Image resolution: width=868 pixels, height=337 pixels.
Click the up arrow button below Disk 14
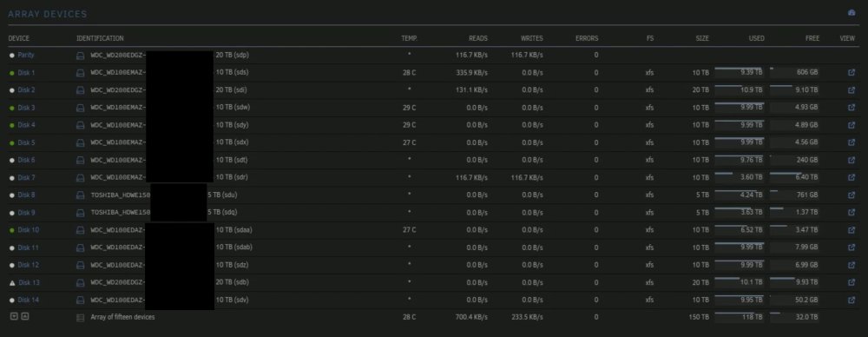[24, 316]
